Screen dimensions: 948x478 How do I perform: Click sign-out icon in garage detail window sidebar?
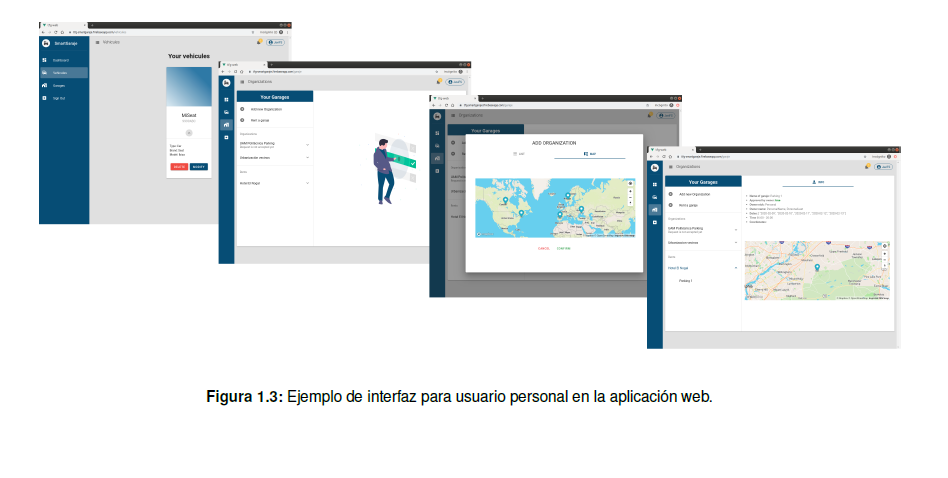(x=655, y=222)
